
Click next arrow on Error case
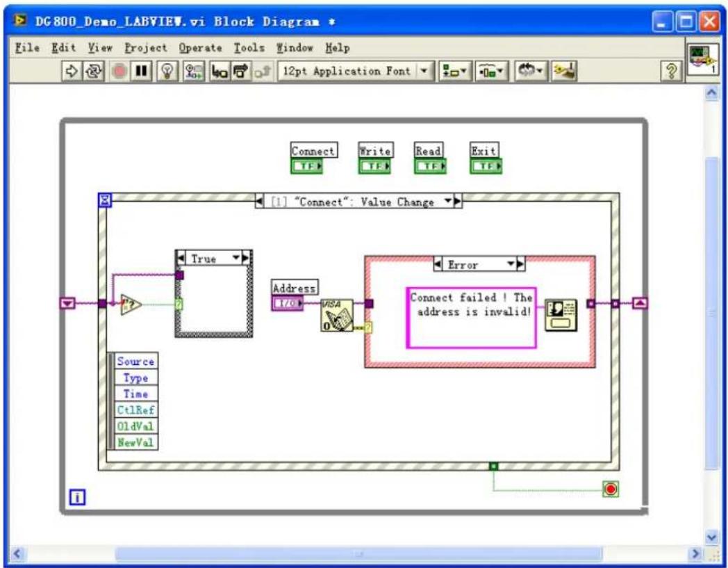coord(520,264)
